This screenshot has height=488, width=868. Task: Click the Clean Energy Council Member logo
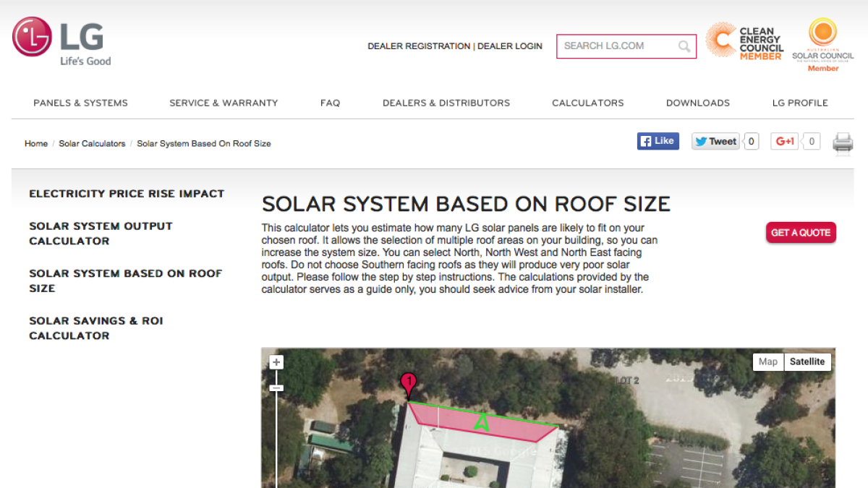point(744,41)
